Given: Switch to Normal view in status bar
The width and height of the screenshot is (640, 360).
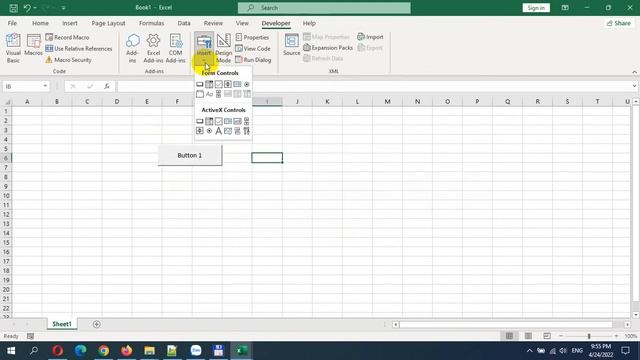Looking at the screenshot, I should click(509, 336).
